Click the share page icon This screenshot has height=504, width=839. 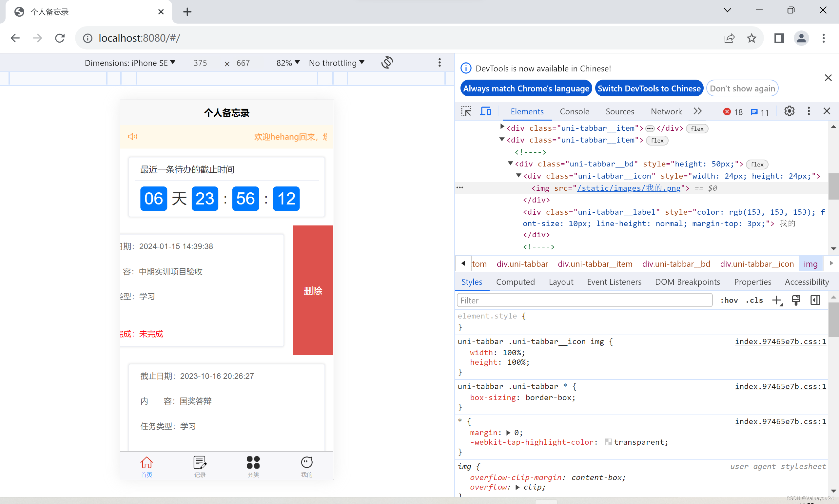click(x=729, y=38)
